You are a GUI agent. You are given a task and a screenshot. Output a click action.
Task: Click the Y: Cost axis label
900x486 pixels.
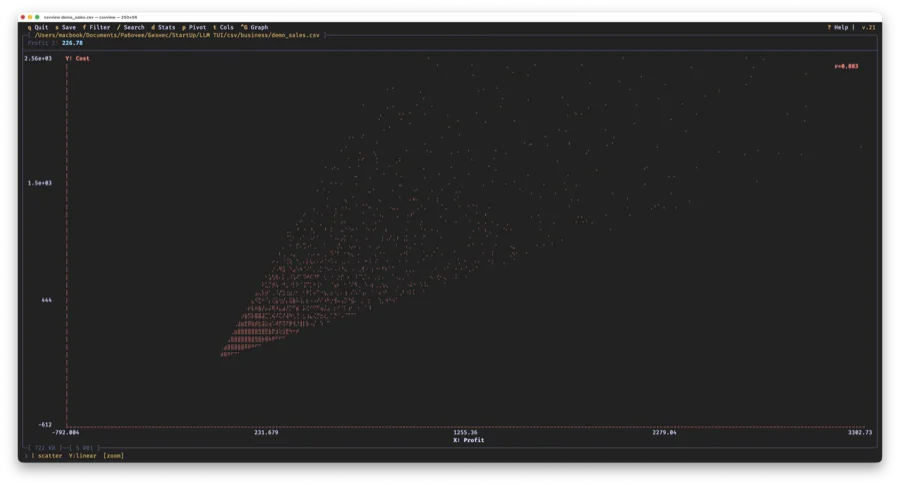coord(78,58)
